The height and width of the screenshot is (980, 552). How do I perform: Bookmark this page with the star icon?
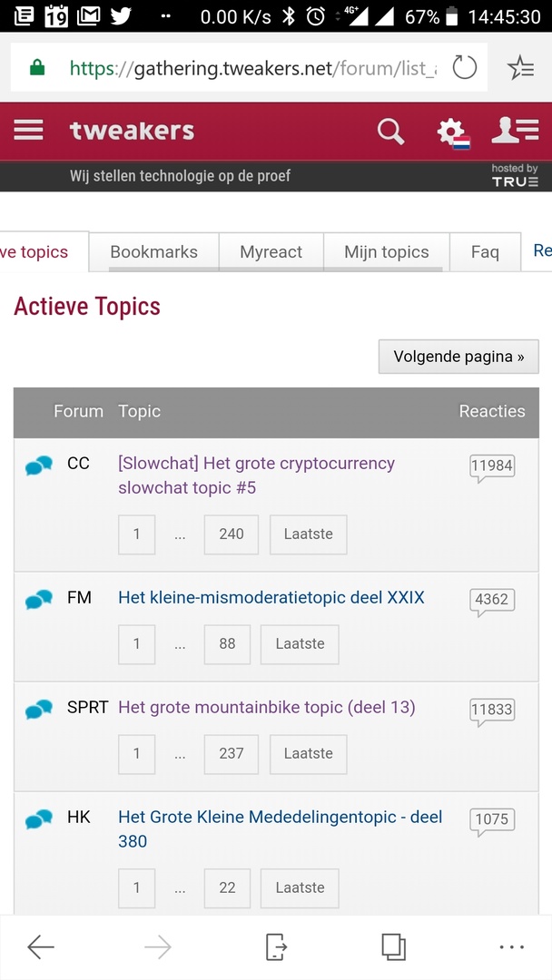[x=520, y=67]
